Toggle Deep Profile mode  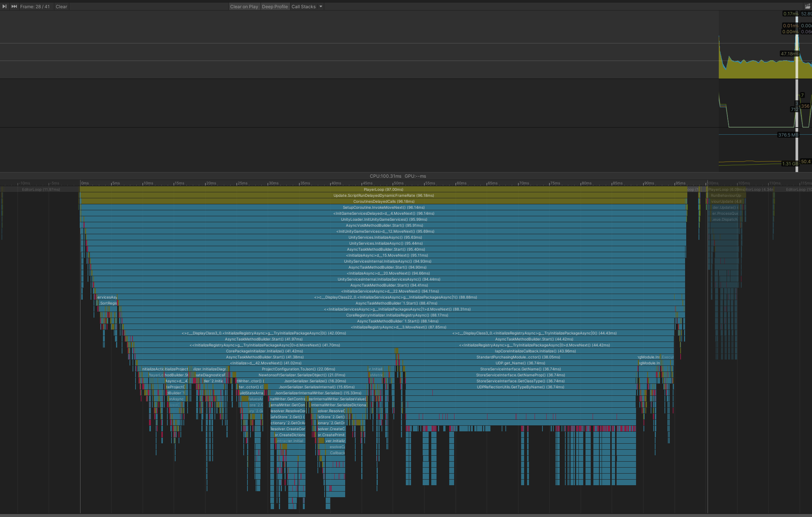pyautogui.click(x=275, y=6)
